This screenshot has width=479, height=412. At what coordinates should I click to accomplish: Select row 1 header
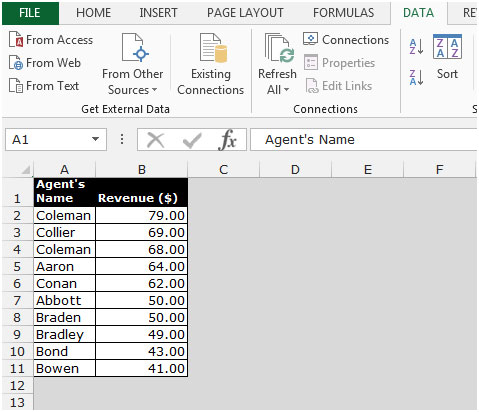(x=17, y=192)
